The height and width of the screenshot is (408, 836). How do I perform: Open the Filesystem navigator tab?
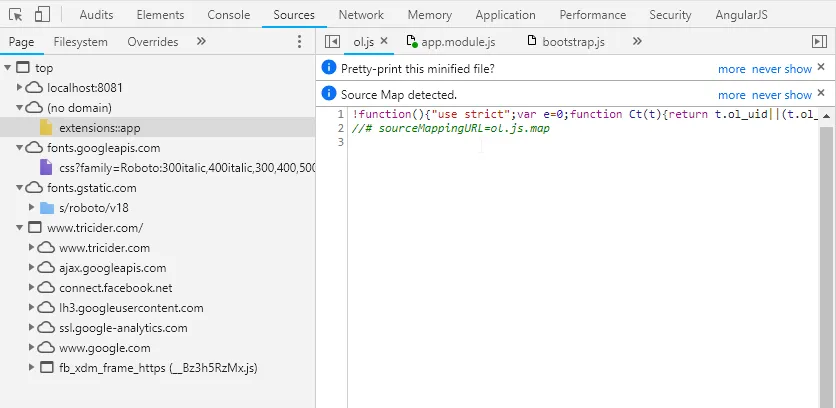click(x=81, y=42)
